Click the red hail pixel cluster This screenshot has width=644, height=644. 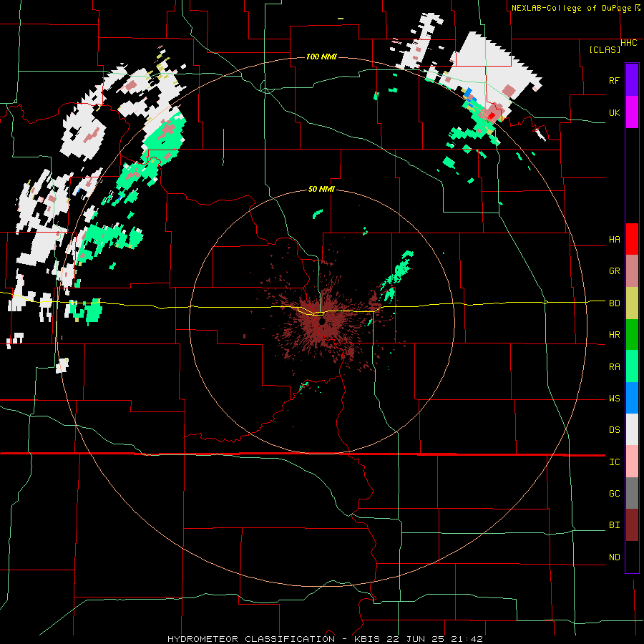coord(491,116)
